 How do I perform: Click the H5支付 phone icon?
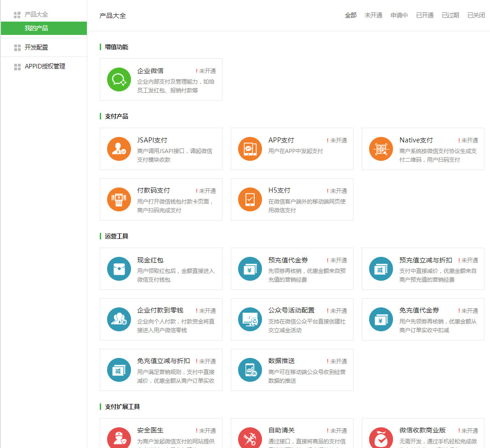(250, 199)
